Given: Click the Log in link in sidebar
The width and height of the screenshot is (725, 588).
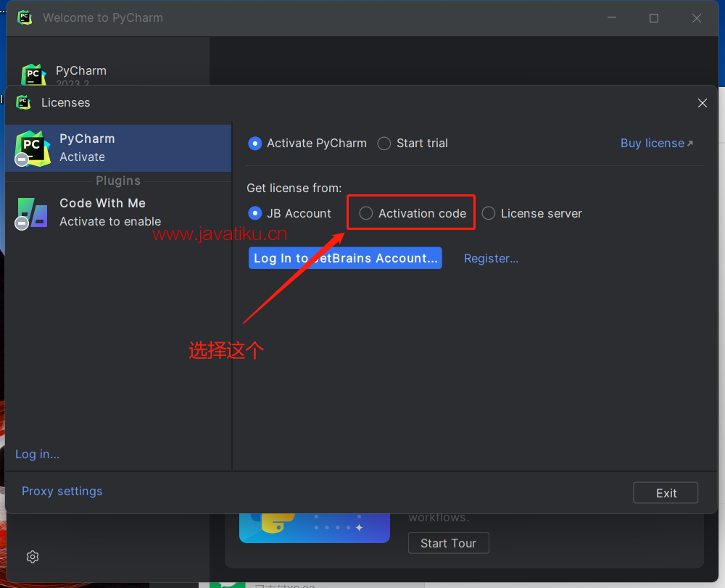Looking at the screenshot, I should (38, 455).
